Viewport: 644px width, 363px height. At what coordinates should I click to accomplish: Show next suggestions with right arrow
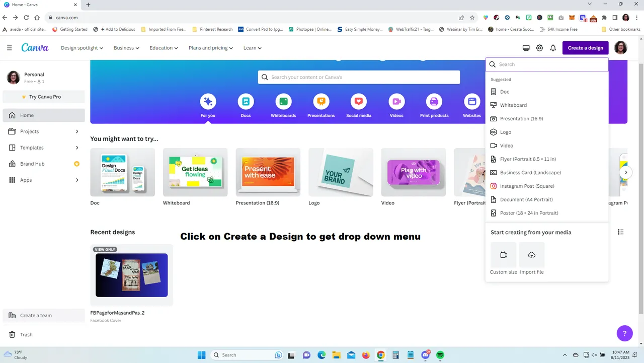[626, 172]
